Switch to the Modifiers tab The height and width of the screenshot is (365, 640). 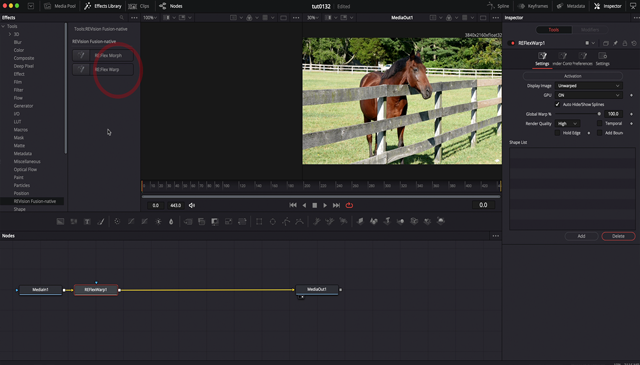(x=590, y=30)
